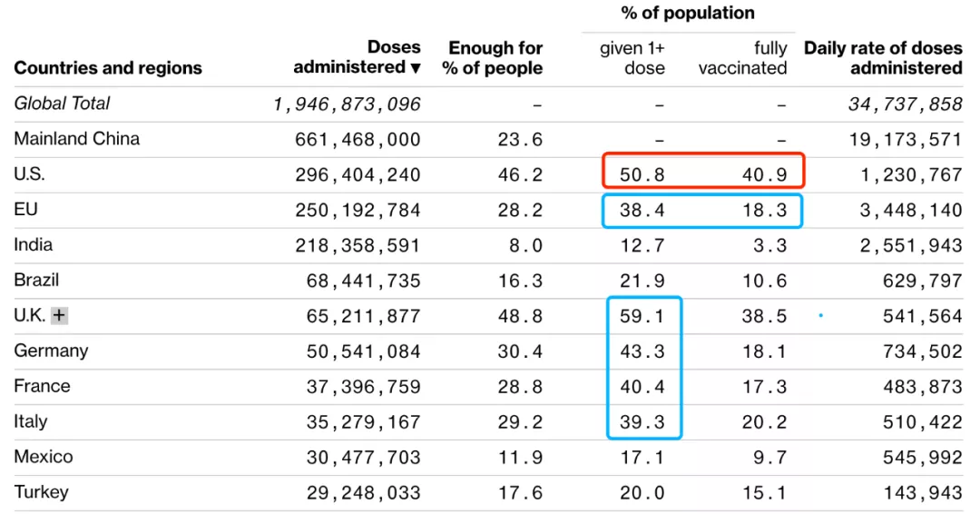Viewport: 980px width, 514px height.
Task: Select the fully vaccinated column header
Action: click(x=743, y=58)
